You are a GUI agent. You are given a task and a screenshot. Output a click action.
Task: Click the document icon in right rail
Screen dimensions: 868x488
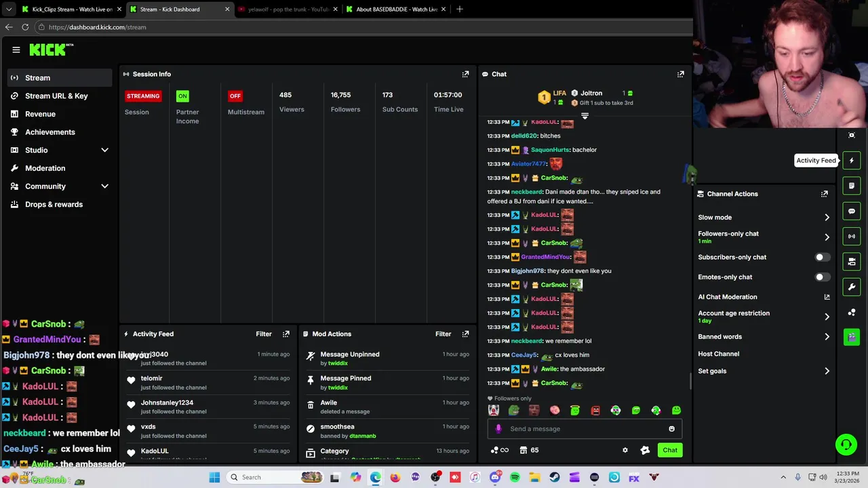(x=852, y=186)
